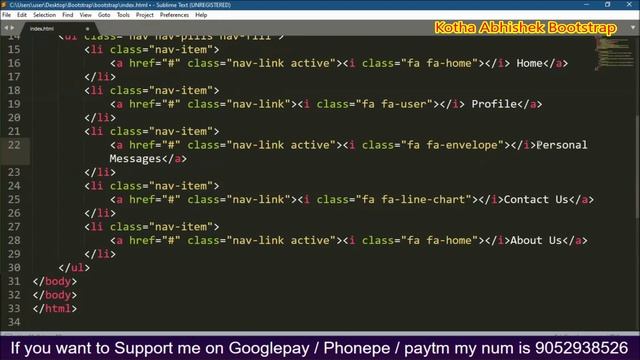Click line number 34 in the gutter

14,322
